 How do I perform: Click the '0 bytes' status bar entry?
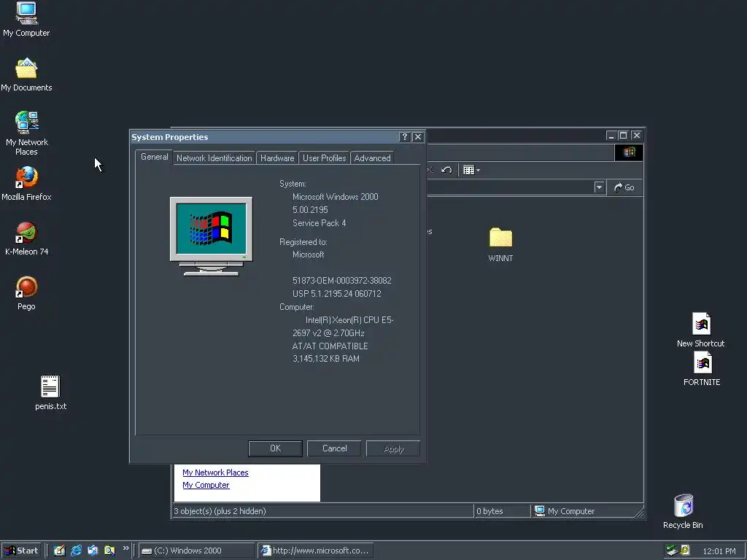(489, 511)
